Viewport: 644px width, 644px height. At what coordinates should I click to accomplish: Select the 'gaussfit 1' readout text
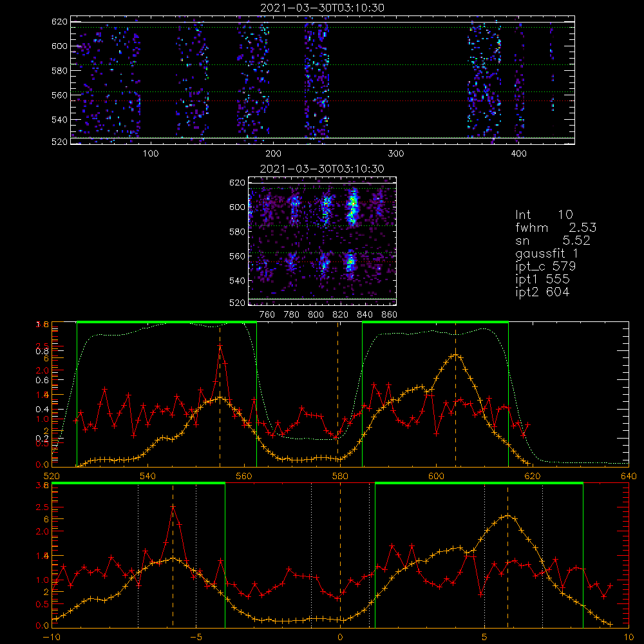pyautogui.click(x=547, y=253)
